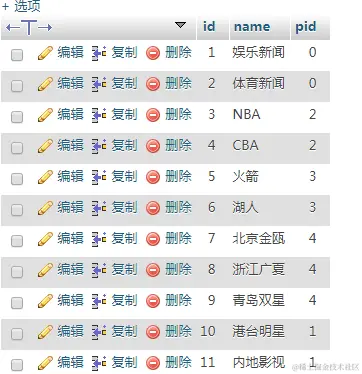Click the copy icon in NBA row

tap(99, 115)
